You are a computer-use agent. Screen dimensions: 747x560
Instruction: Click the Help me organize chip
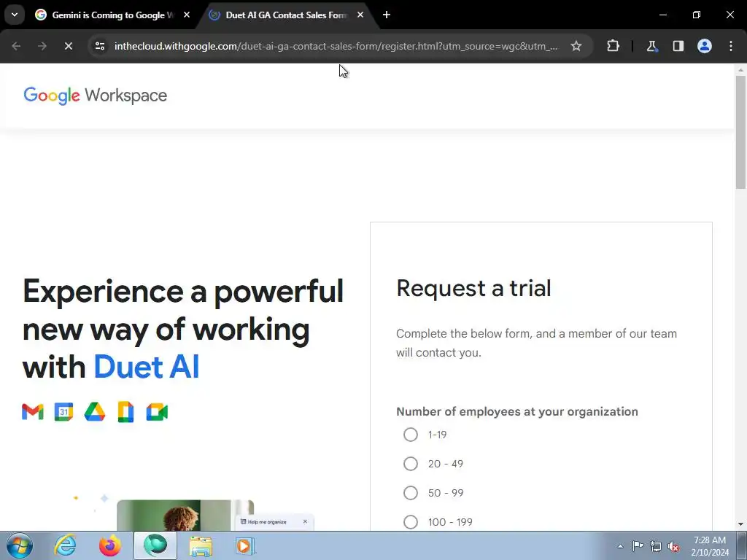(x=275, y=522)
